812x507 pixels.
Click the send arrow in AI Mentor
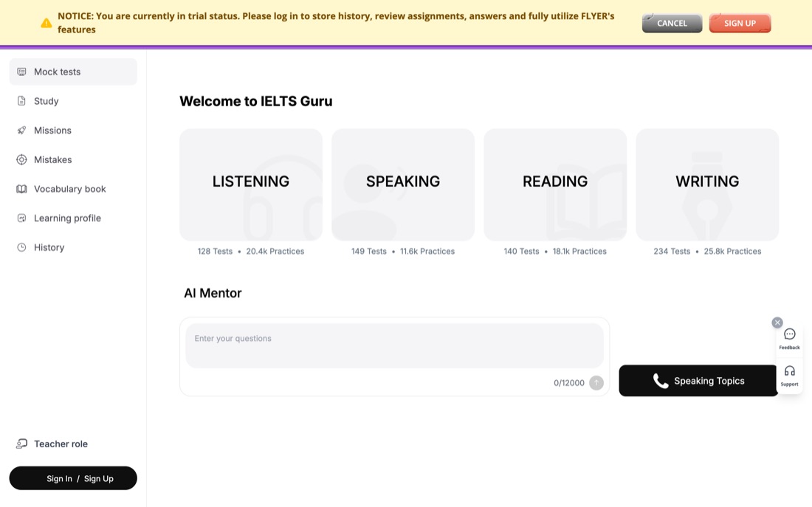(596, 383)
